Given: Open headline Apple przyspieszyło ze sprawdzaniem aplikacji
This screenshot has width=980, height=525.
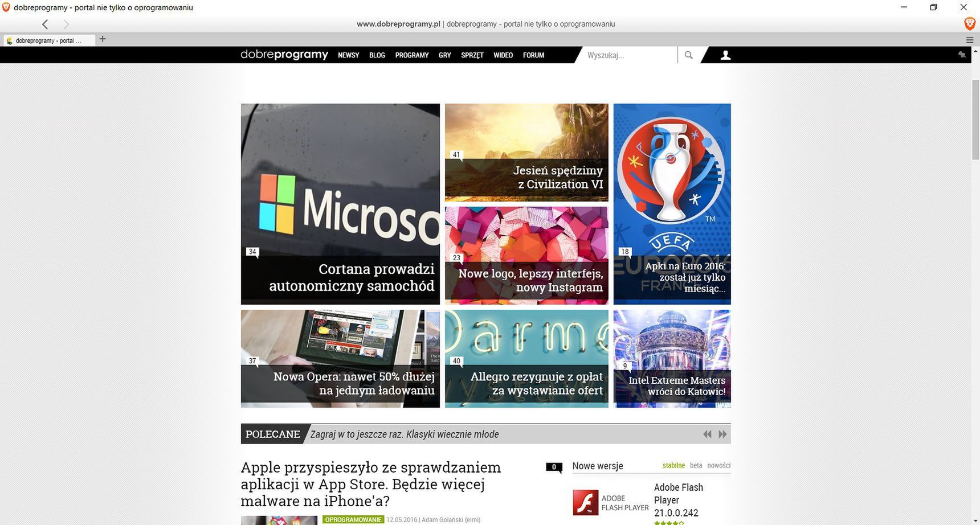Looking at the screenshot, I should (371, 484).
